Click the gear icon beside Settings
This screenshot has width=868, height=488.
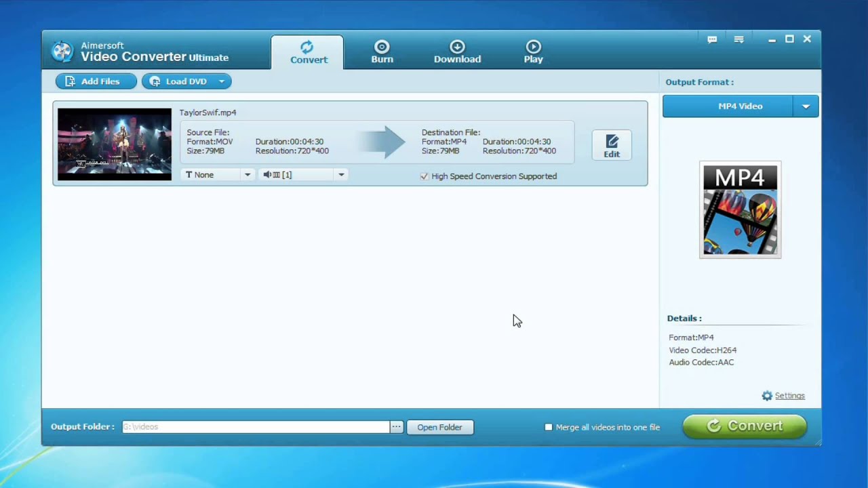coord(767,396)
